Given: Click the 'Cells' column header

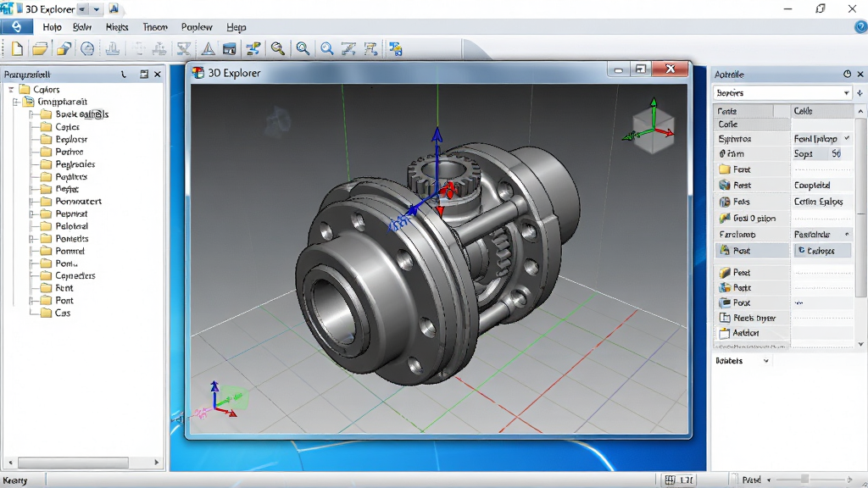Looking at the screenshot, I should 822,111.
